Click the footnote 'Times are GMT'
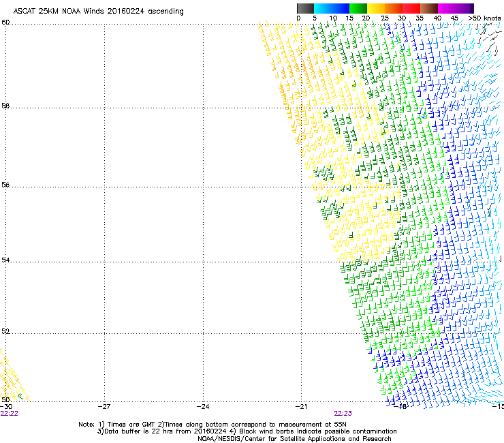 pos(131,425)
